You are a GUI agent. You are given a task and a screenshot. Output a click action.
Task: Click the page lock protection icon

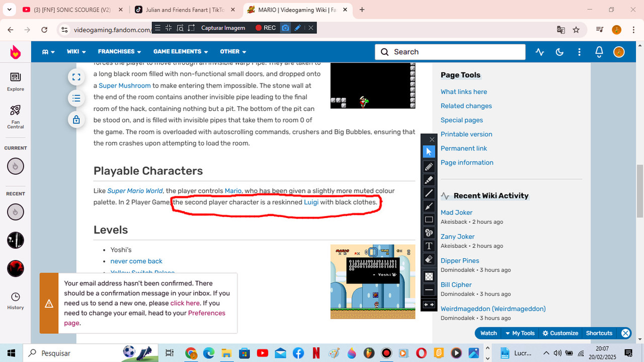point(76,120)
